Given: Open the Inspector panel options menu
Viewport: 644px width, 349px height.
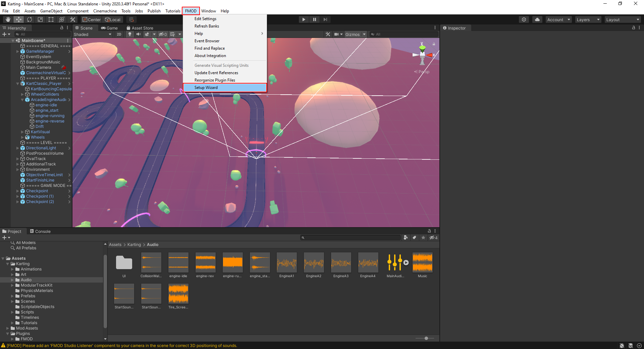Looking at the screenshot, I should point(639,28).
